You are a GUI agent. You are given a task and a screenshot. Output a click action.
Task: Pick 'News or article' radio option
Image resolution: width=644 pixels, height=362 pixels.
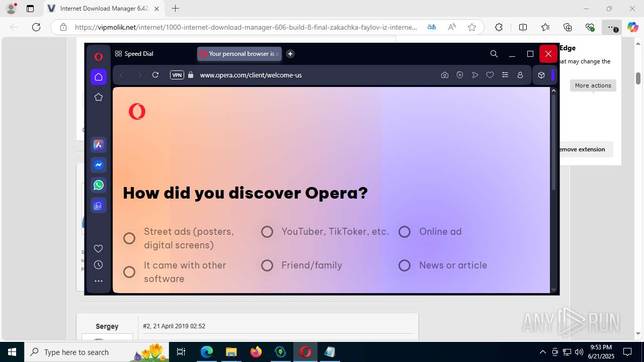click(x=405, y=265)
